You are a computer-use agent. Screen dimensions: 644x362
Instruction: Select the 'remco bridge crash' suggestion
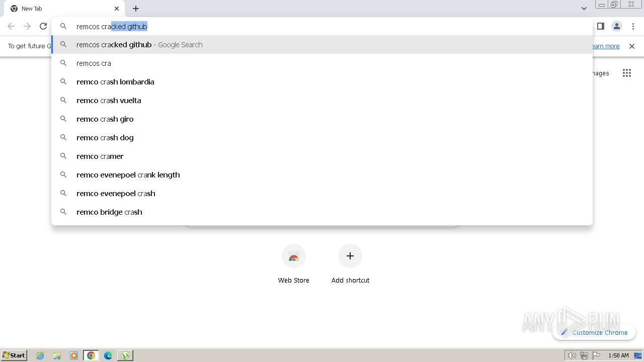(322, 212)
